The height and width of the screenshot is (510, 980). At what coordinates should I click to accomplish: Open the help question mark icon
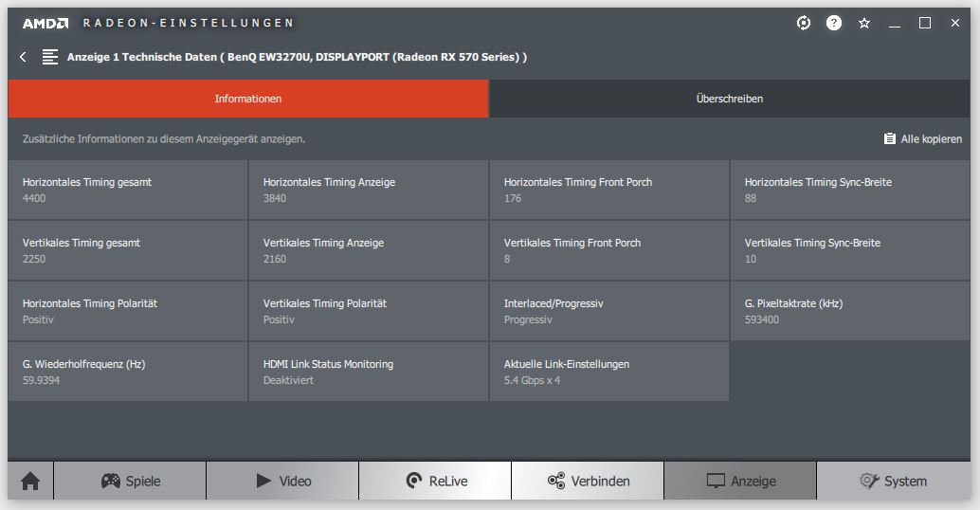[x=834, y=23]
